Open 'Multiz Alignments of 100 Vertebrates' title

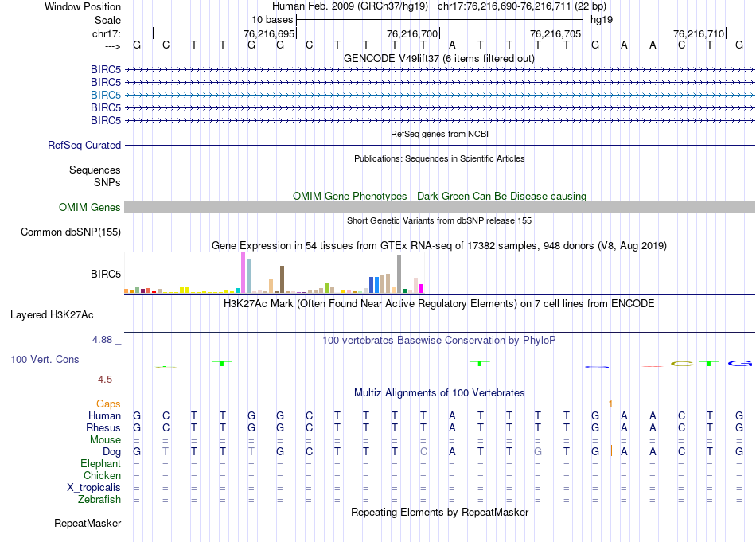[439, 393]
